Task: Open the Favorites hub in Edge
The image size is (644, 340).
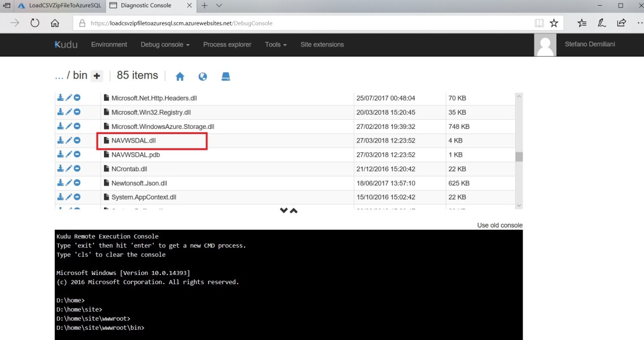Action: point(582,23)
